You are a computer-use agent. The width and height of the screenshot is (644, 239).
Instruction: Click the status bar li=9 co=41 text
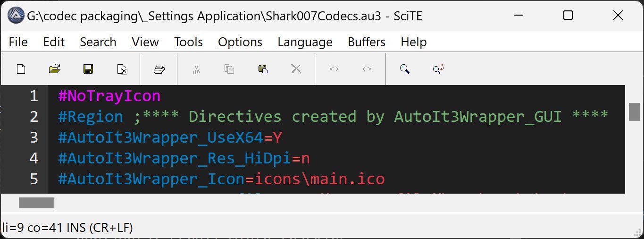[x=68, y=228]
